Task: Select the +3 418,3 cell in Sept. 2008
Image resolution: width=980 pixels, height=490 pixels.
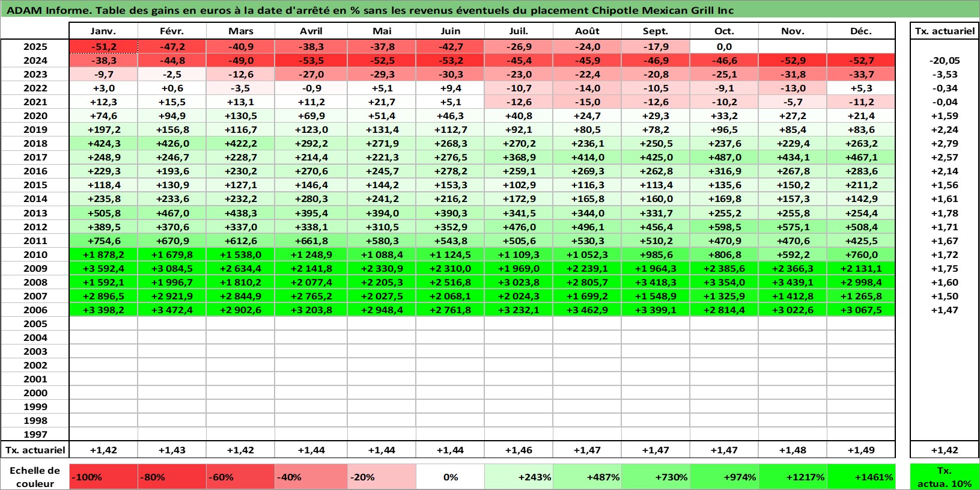Action: pyautogui.click(x=656, y=282)
